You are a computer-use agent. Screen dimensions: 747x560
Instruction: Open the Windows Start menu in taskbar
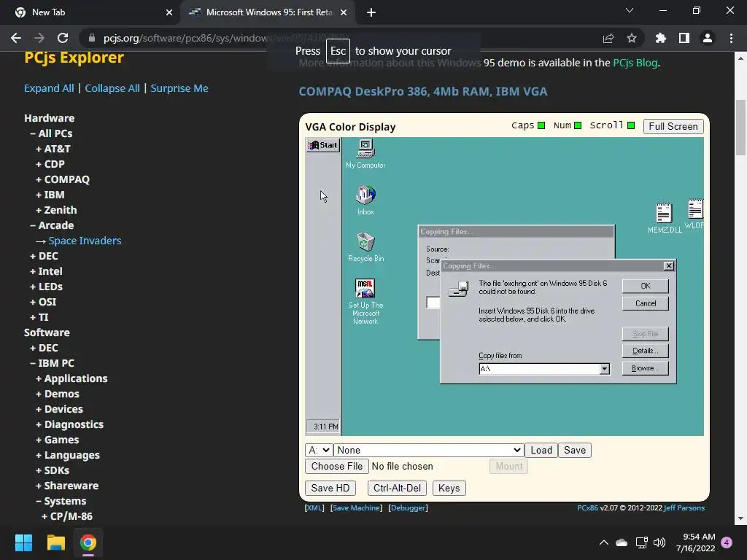tap(23, 542)
